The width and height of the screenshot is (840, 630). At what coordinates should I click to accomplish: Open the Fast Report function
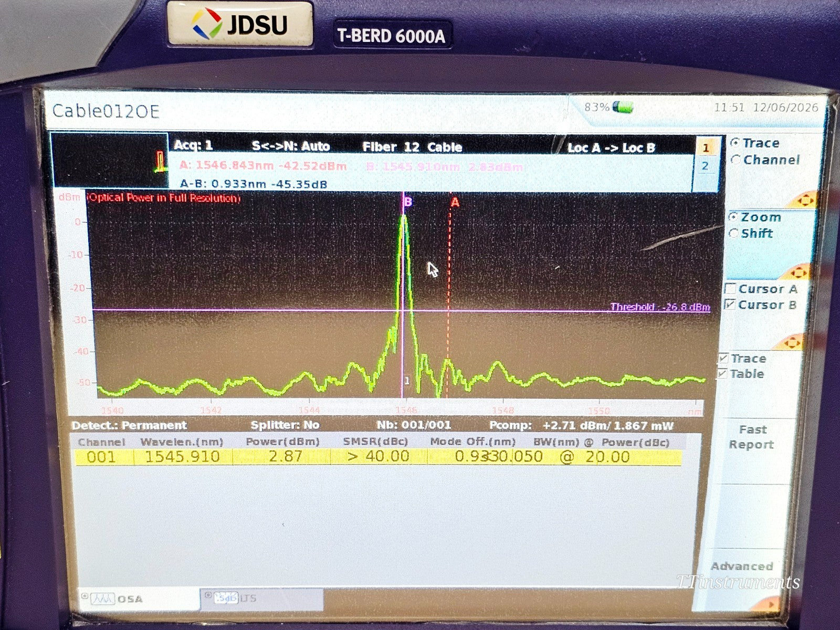tap(752, 437)
